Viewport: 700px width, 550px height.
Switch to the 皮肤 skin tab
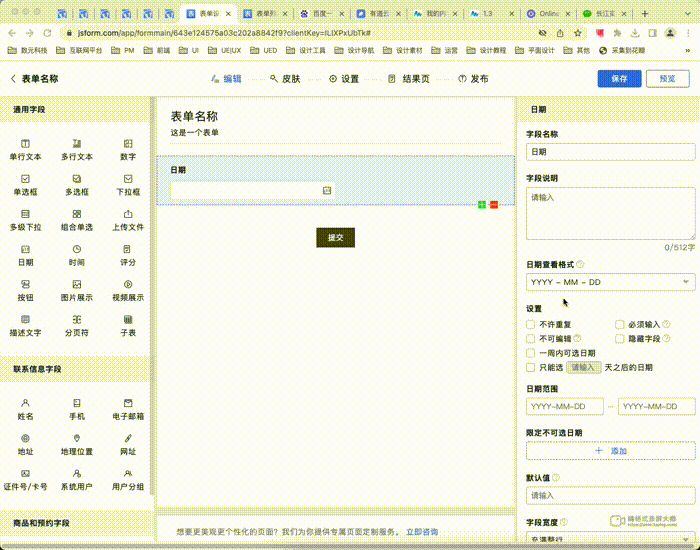coord(285,79)
